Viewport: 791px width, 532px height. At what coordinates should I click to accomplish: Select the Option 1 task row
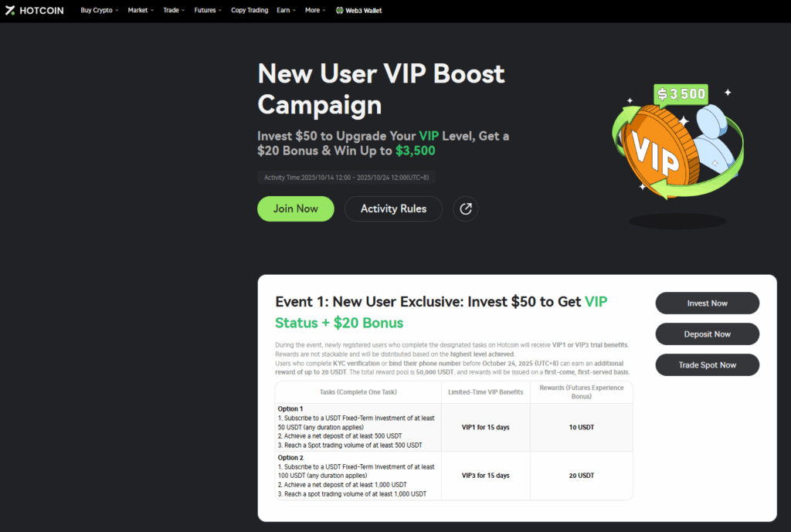[x=453, y=427]
